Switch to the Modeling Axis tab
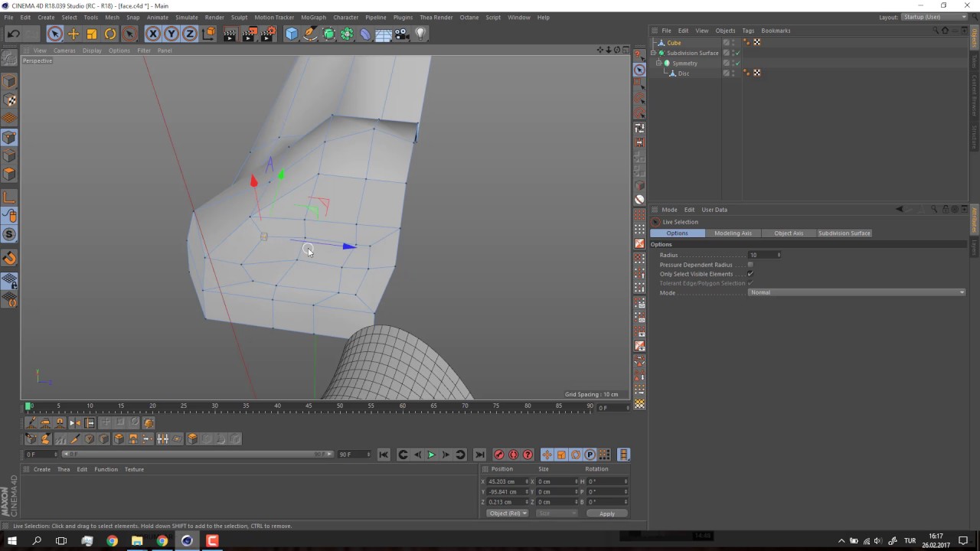This screenshot has width=980, height=551. (x=733, y=233)
